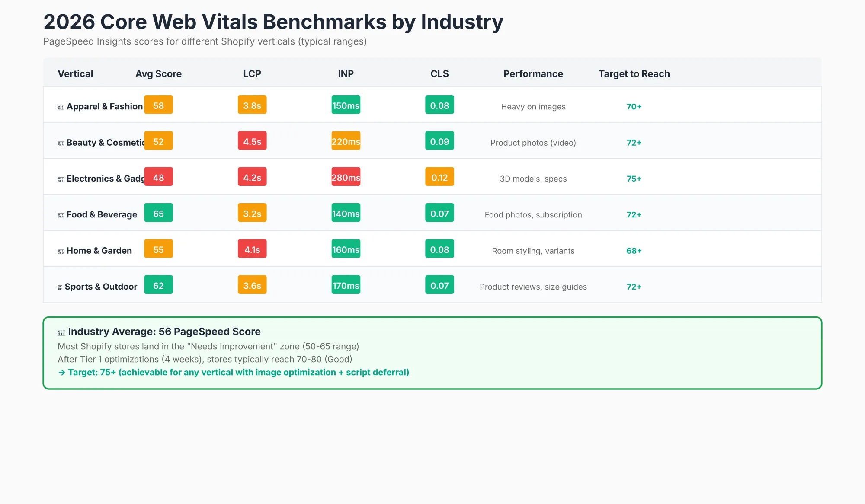Click the 140ms INP badge
Image resolution: width=865 pixels, height=504 pixels.
tap(346, 213)
